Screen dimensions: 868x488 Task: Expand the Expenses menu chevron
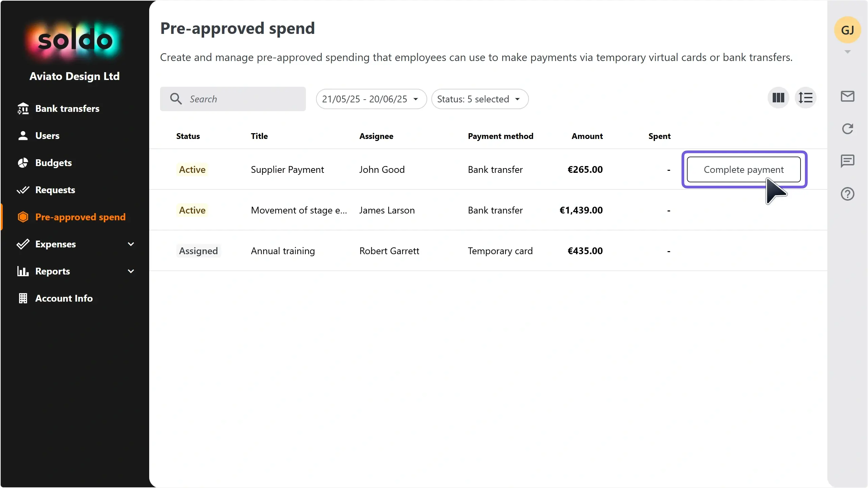131,244
